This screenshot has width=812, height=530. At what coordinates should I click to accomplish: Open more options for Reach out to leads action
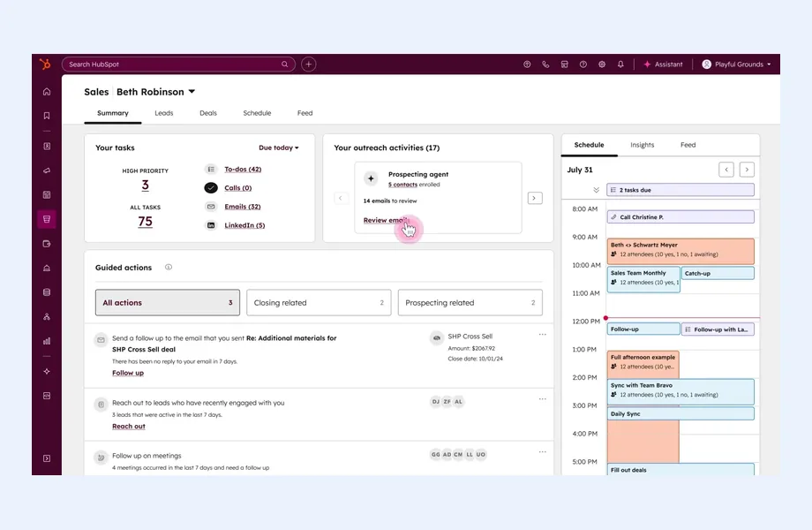tap(542, 399)
